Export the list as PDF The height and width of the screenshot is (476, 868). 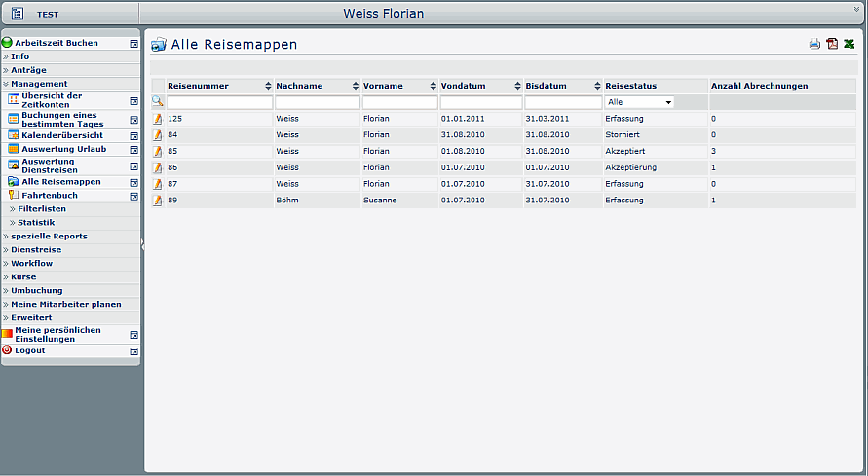click(x=832, y=44)
